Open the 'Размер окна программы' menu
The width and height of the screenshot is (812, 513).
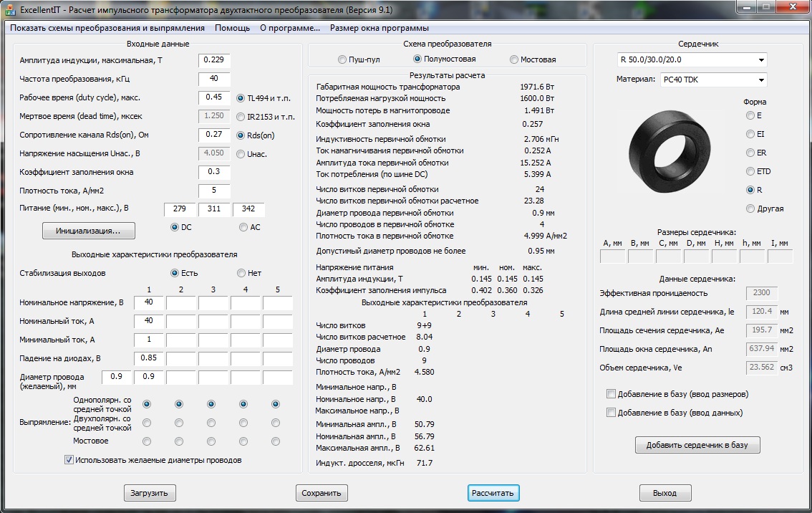click(379, 28)
